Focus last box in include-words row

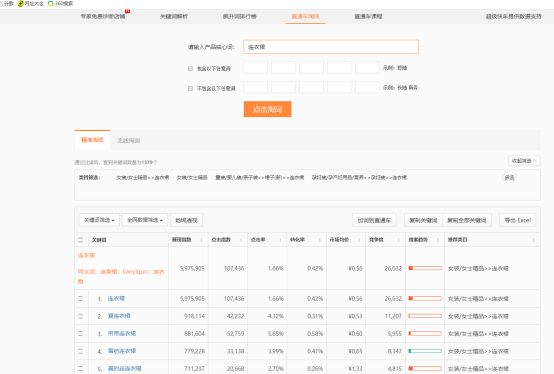click(367, 67)
